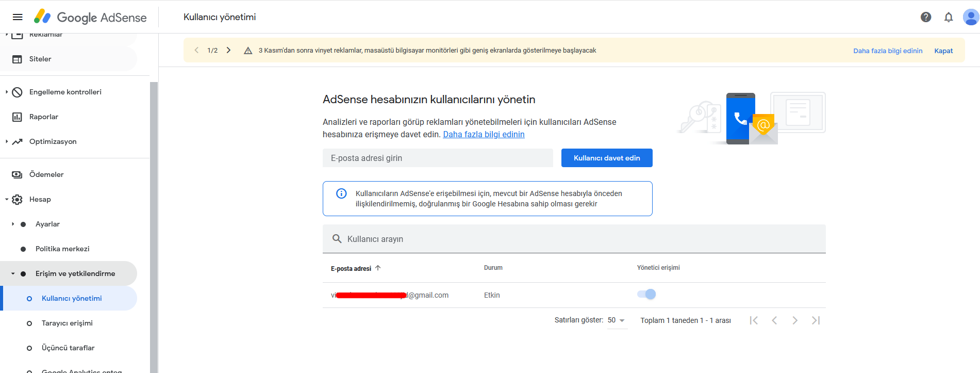This screenshot has height=373, width=980.
Task: Focus the Kullanıcı arayın search field
Action: click(x=574, y=239)
